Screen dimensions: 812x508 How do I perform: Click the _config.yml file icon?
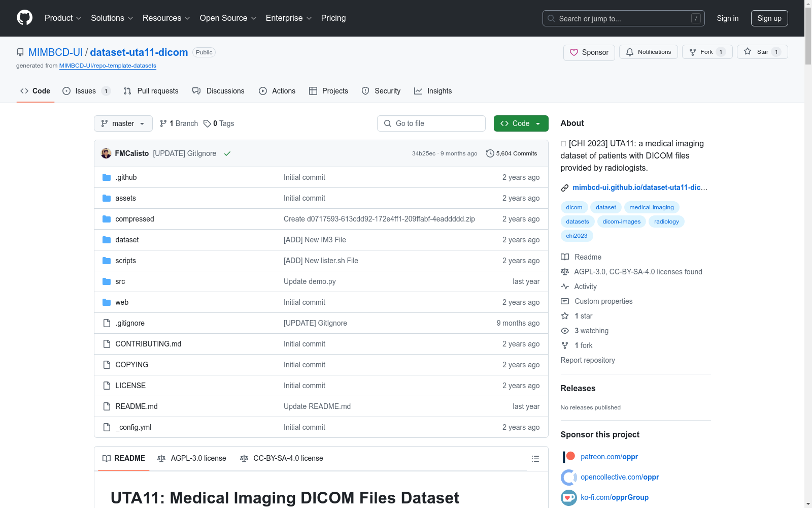(107, 427)
